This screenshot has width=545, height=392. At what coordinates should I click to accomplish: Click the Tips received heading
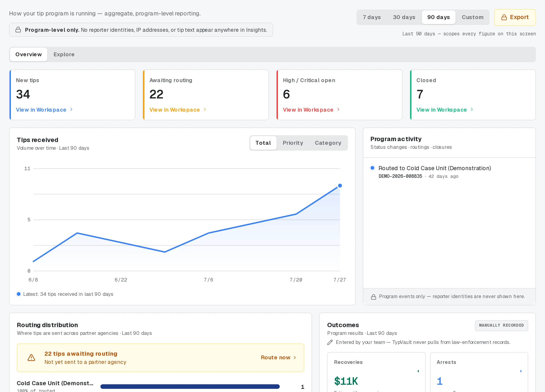click(37, 140)
